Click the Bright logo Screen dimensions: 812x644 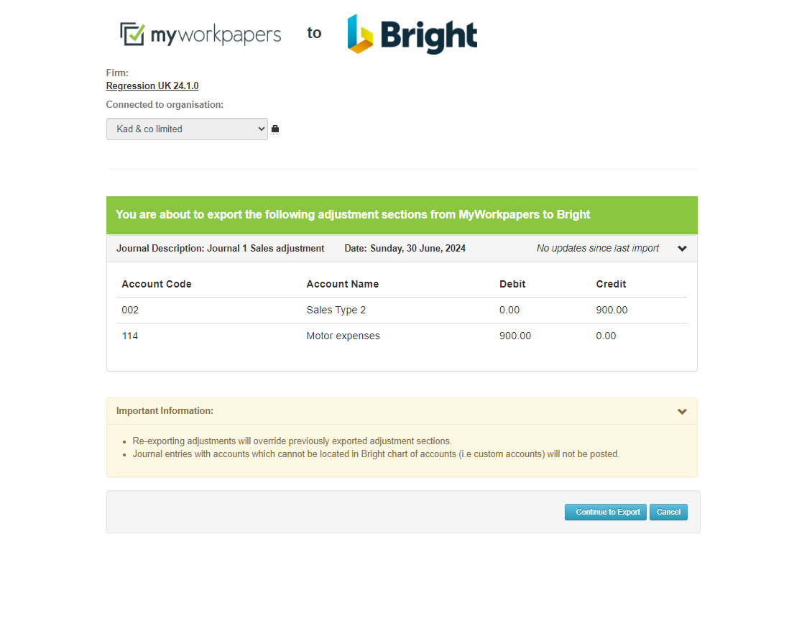tap(412, 33)
